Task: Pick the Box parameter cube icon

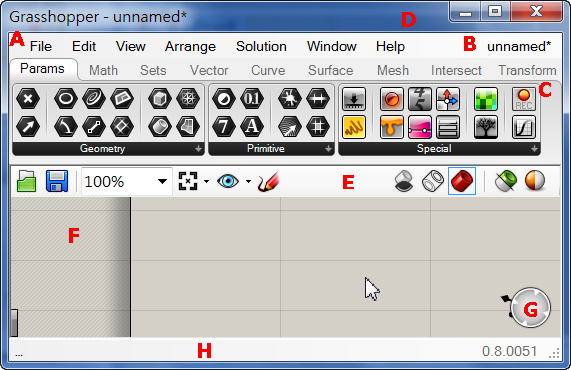Action: (x=160, y=99)
